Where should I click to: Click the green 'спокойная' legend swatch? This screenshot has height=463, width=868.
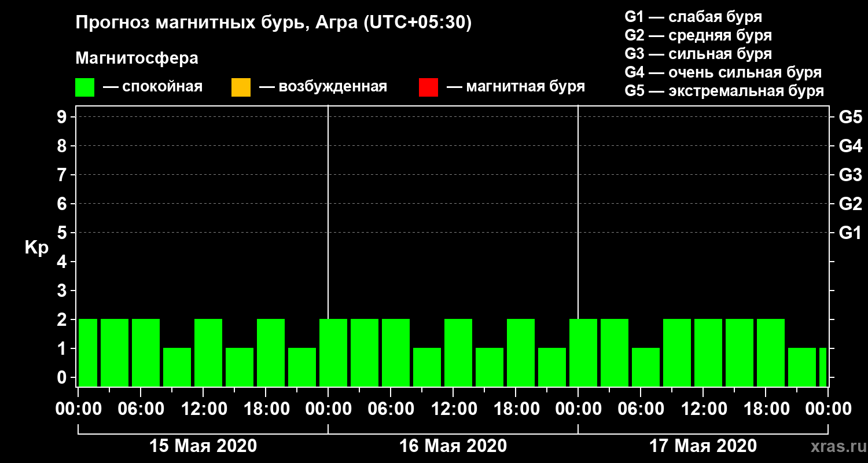(85, 87)
